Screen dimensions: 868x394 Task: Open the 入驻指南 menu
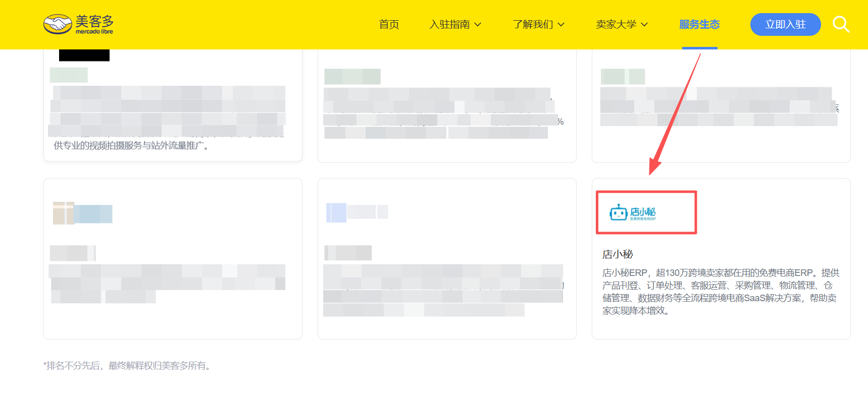[449, 24]
